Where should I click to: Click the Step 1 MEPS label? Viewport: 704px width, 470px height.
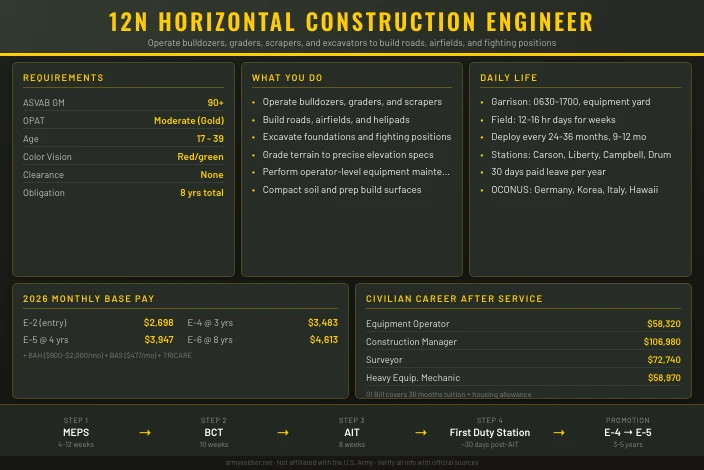[76, 433]
